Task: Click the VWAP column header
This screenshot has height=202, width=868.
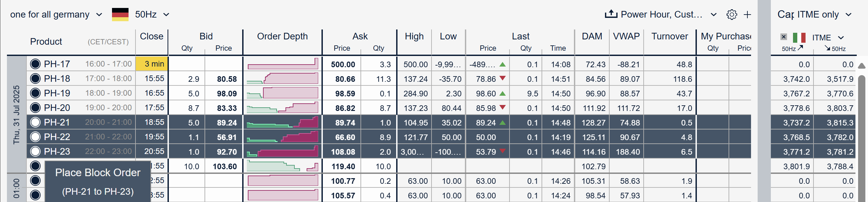Action: click(x=626, y=36)
